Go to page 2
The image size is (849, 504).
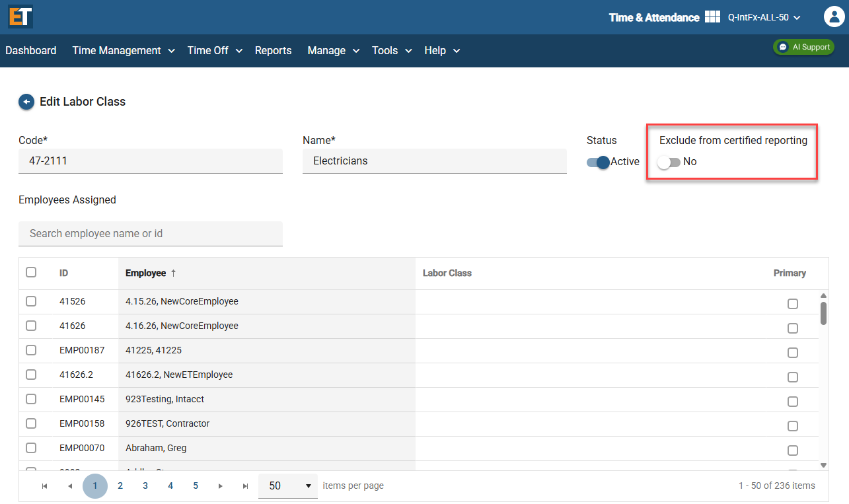point(120,486)
